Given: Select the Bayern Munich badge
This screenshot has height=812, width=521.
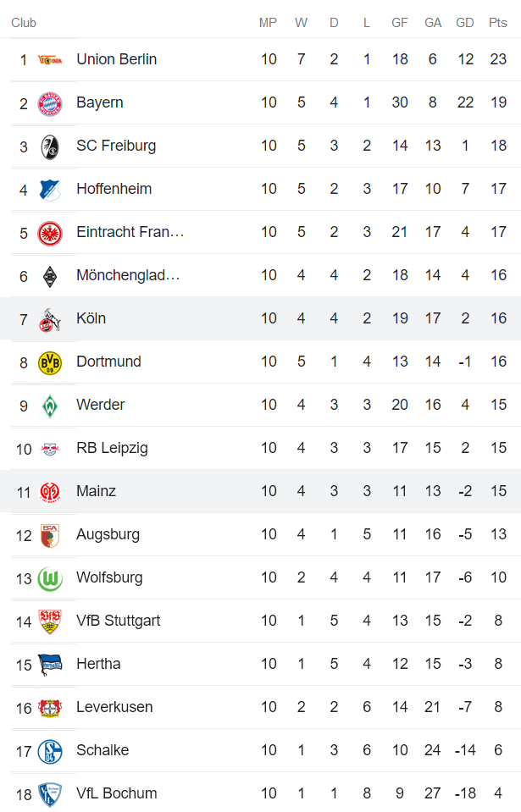Looking at the screenshot, I should point(49,102).
